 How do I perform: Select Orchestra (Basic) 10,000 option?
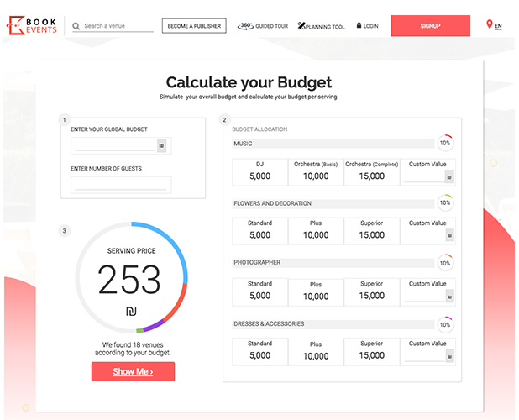click(x=316, y=172)
